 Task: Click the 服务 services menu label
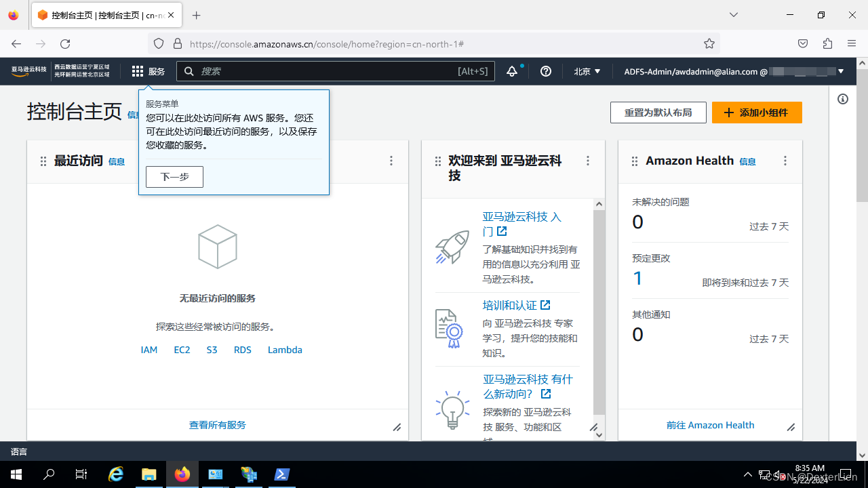pos(157,71)
